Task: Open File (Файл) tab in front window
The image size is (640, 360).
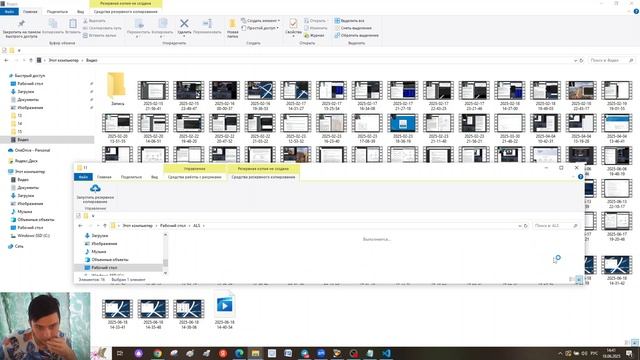Action: pyautogui.click(x=83, y=177)
